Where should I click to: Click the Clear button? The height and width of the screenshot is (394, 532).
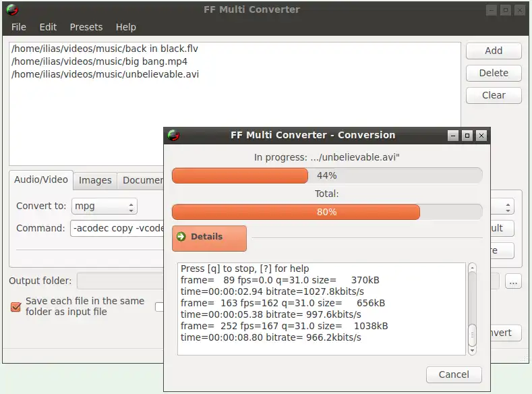494,95
